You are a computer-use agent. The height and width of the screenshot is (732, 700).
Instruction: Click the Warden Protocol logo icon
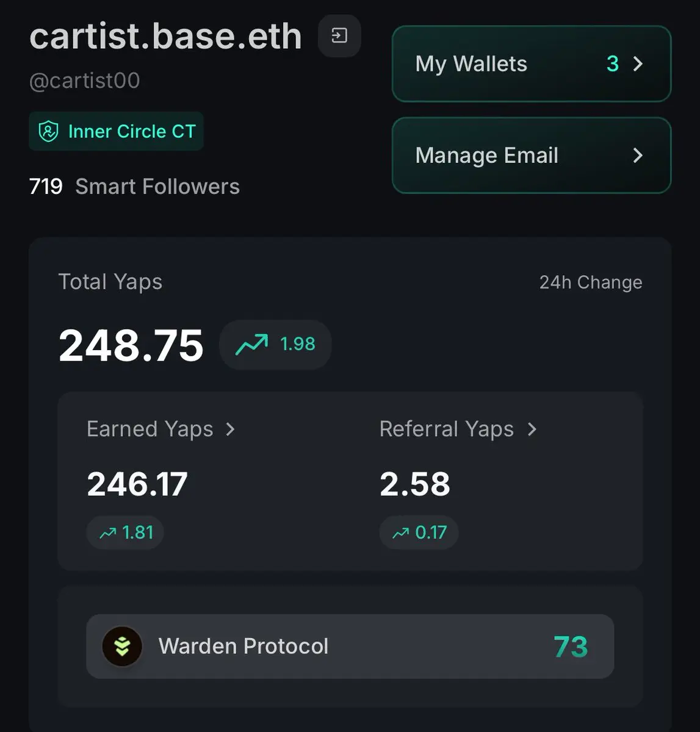122,646
